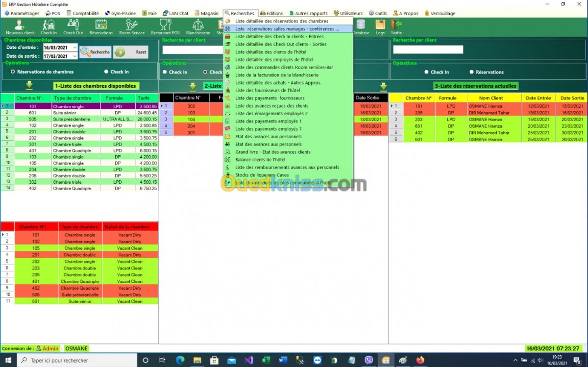This screenshot has width=588, height=367.
Task: Choose 'Liste des fournisseurs de l'hôtel' entry
Action: tap(288, 91)
